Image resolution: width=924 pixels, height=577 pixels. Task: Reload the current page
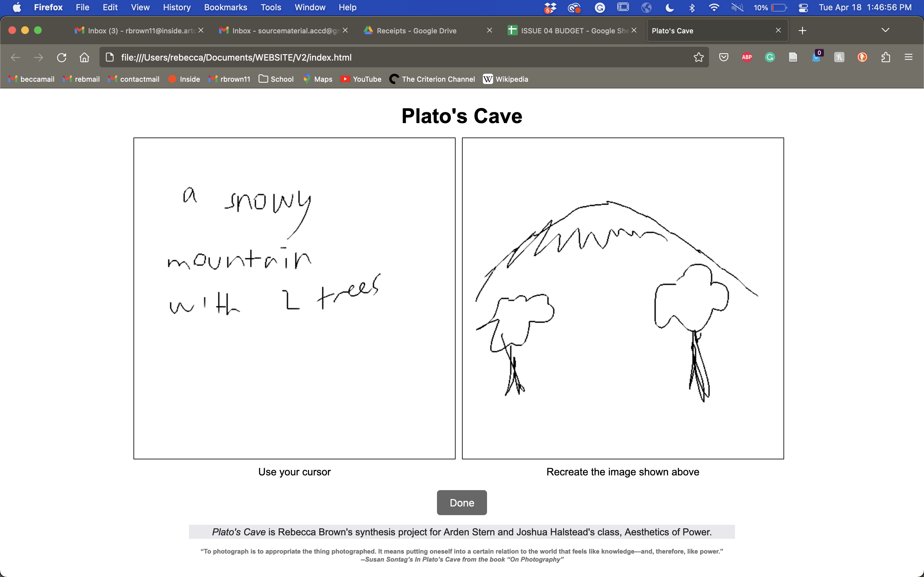pos(62,57)
